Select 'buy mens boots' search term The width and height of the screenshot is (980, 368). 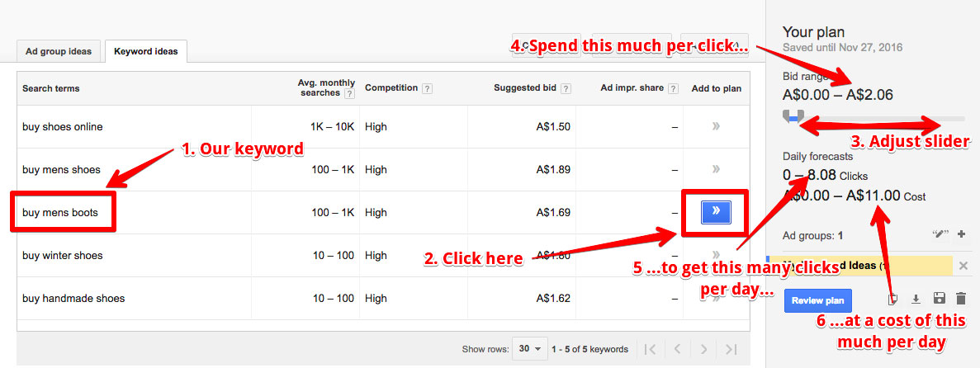pyautogui.click(x=60, y=212)
